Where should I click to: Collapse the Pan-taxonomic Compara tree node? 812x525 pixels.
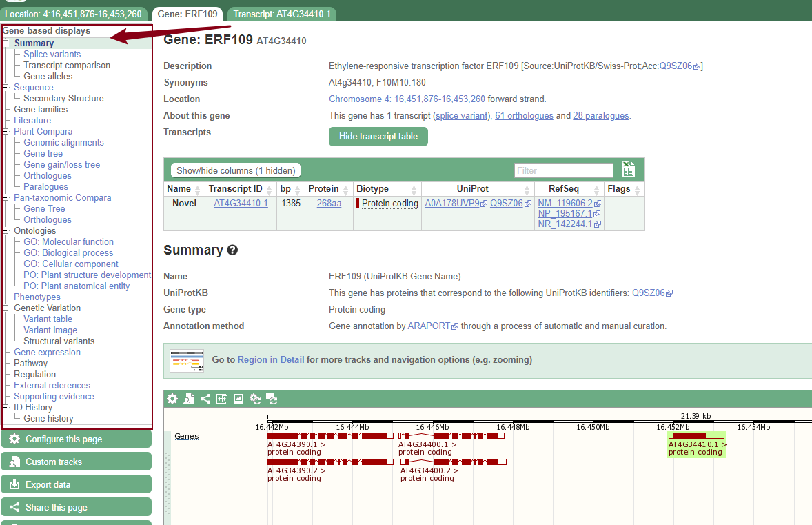6,197
